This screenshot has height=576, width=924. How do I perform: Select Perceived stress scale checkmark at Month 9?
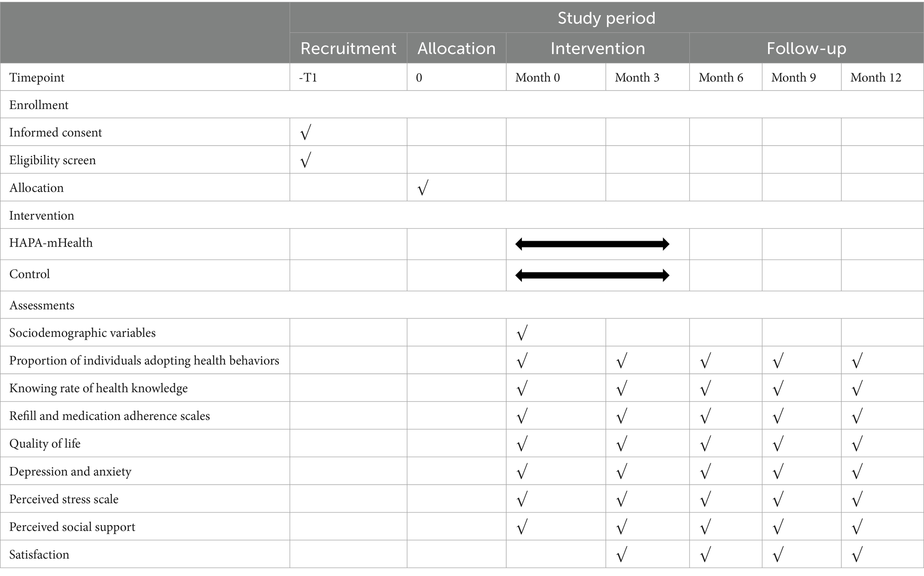tap(778, 500)
